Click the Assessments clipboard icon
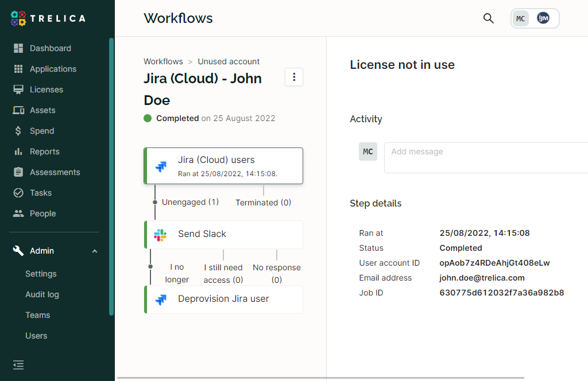This screenshot has width=588, height=381. coord(18,172)
